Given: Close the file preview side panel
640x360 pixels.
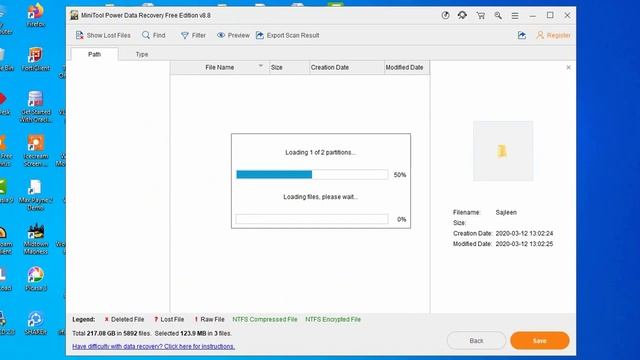Looking at the screenshot, I should (x=569, y=67).
